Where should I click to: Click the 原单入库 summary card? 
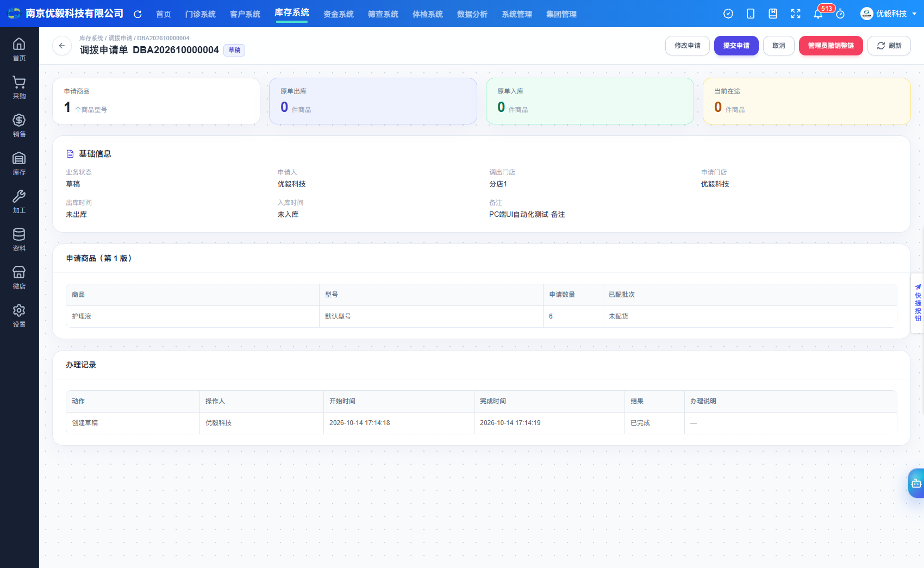coord(590,101)
